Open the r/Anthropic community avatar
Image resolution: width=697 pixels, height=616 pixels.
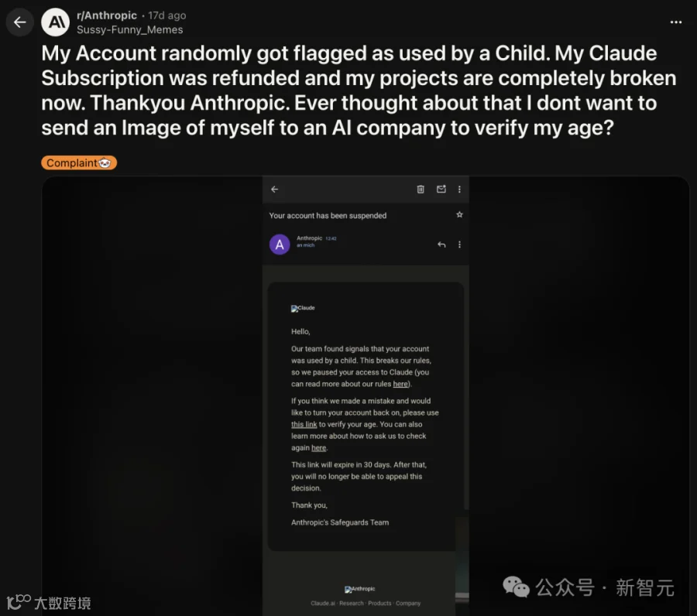[x=56, y=22]
